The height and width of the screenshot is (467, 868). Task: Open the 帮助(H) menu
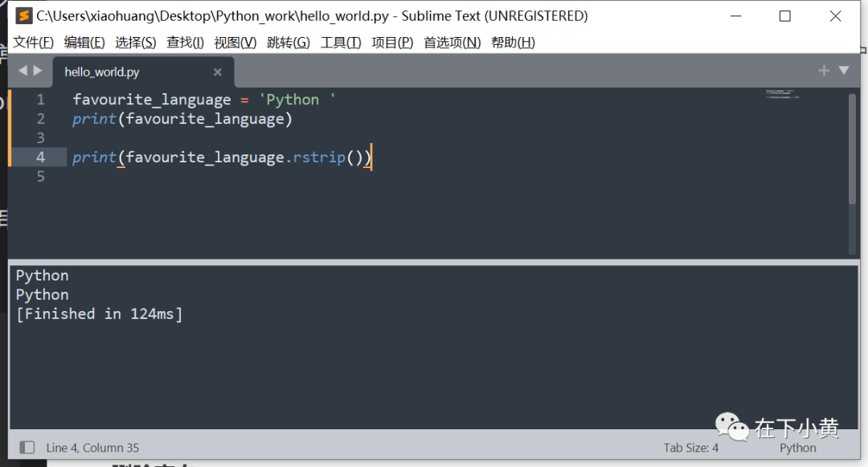(x=513, y=43)
